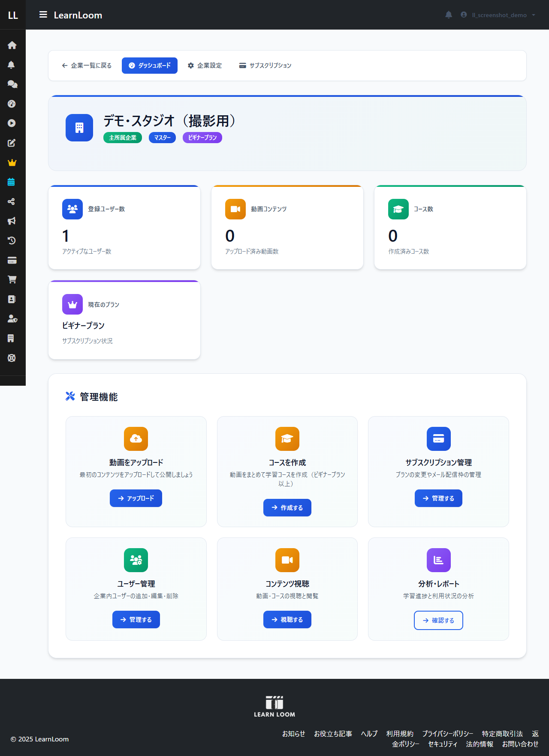Click the ビギナープラン badge in header
The width and height of the screenshot is (549, 756).
[x=202, y=138]
